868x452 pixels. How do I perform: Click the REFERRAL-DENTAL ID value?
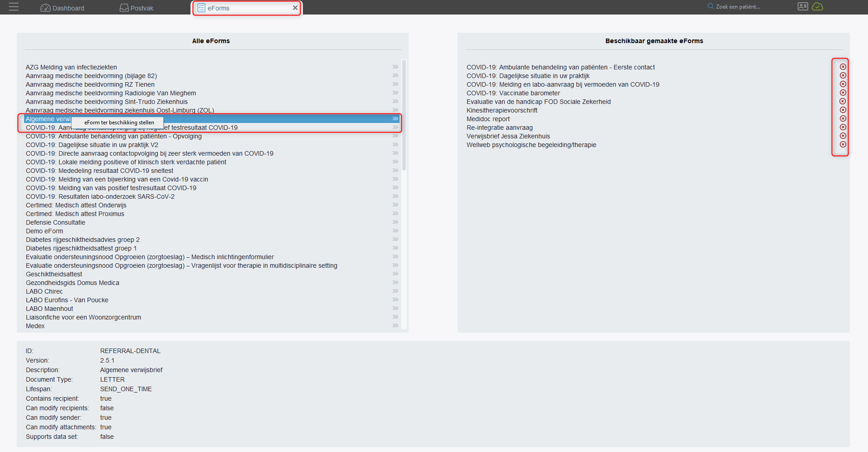pyautogui.click(x=130, y=351)
